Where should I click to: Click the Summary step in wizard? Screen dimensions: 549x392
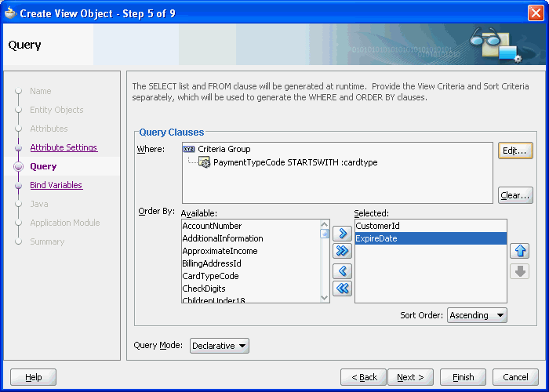pos(47,241)
